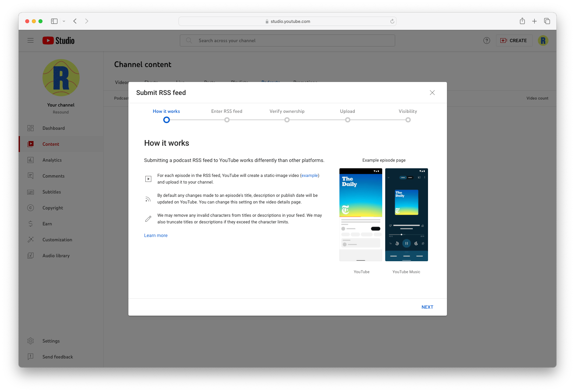Click the Copyright circle-C icon
Image resolution: width=575 pixels, height=392 pixels.
31,208
